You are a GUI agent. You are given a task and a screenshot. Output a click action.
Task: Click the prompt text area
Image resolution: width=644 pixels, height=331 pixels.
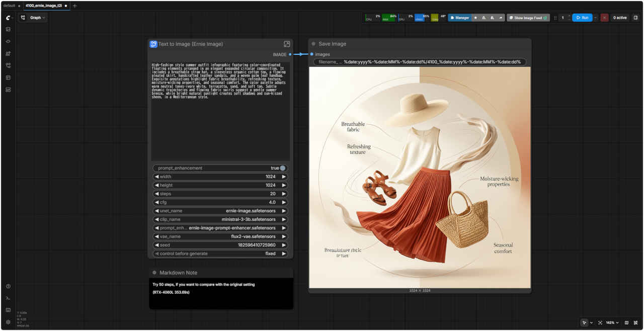220,111
